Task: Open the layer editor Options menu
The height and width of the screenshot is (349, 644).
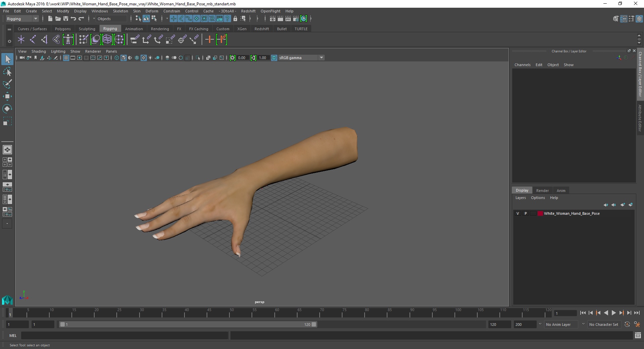Action: [538, 198]
